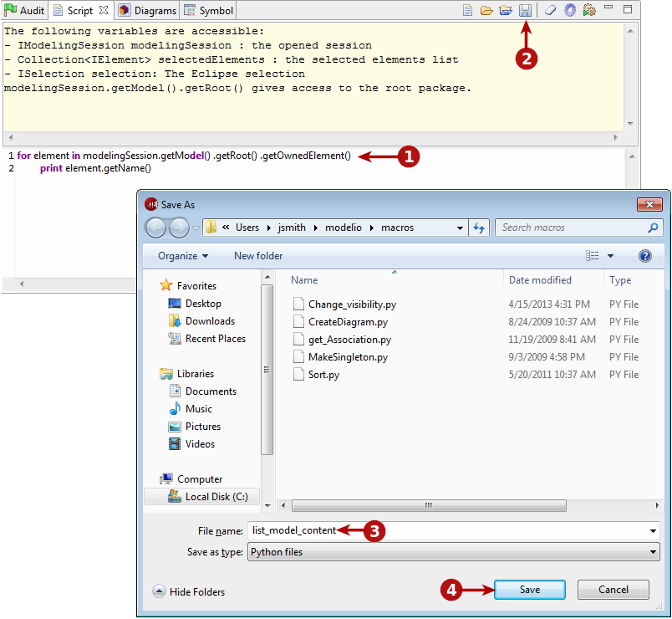Click the gear icon with green play arrow
This screenshot has width=672, height=619.
coord(589,11)
